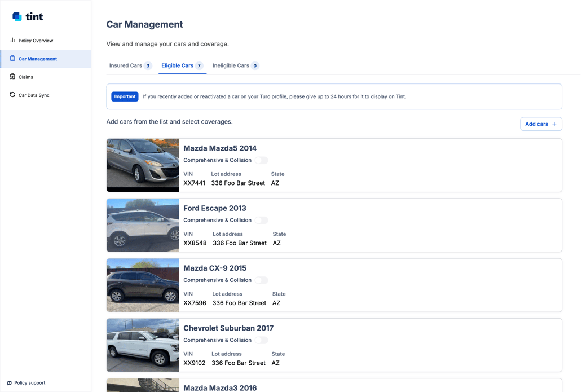Click the Policy support chat icon
The width and height of the screenshot is (582, 392).
click(x=10, y=383)
